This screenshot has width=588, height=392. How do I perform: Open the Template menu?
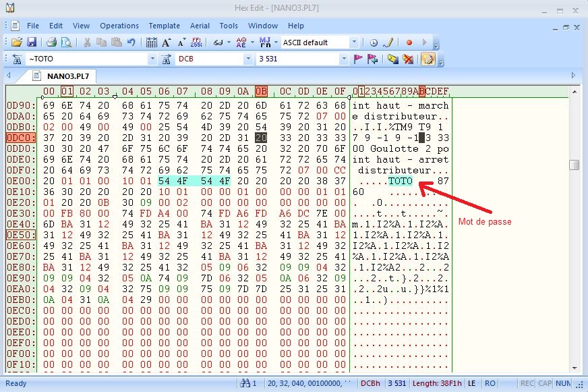(164, 26)
